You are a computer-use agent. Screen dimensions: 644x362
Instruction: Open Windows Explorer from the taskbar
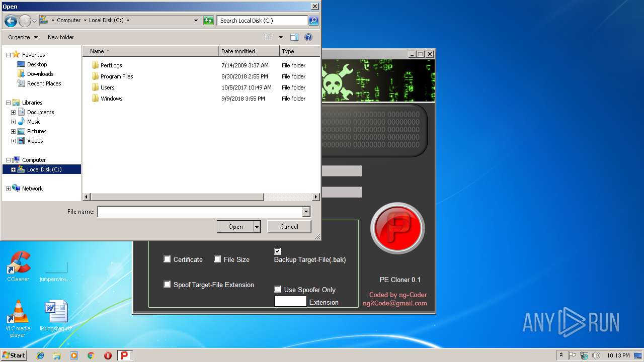point(57,355)
